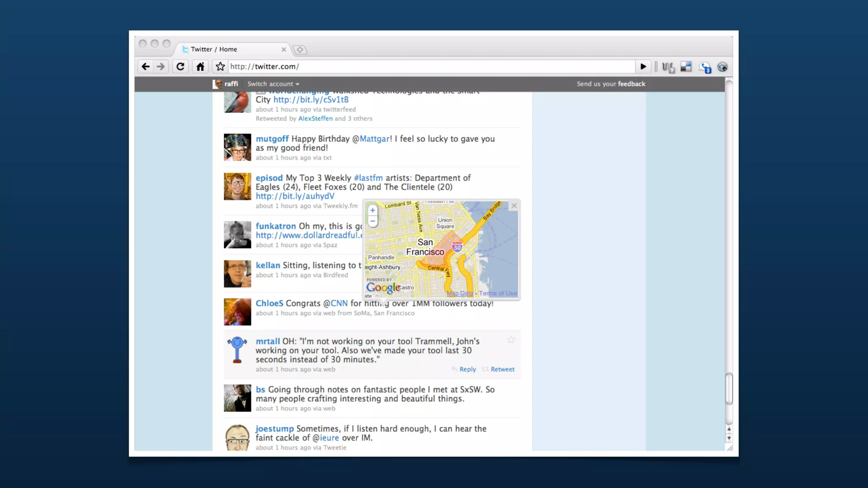Screen dimensions: 868x488
Task: Click Retweet on mrtall's tweet
Action: point(502,369)
